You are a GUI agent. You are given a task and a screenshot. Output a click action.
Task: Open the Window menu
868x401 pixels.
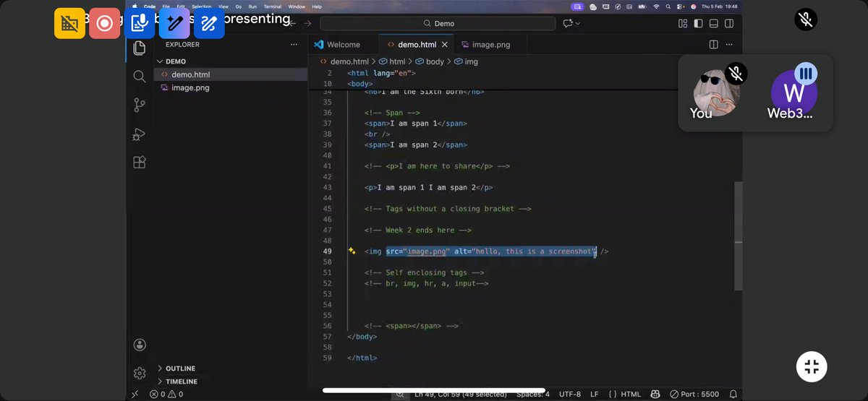(297, 7)
